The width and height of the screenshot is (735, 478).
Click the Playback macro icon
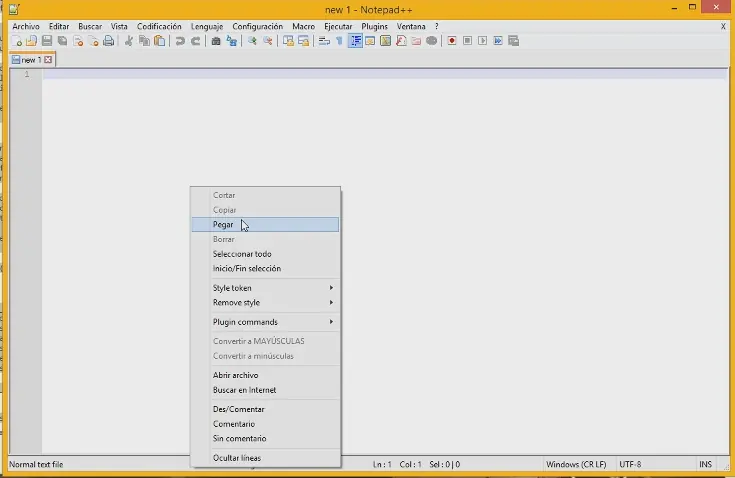pyautogui.click(x=482, y=41)
